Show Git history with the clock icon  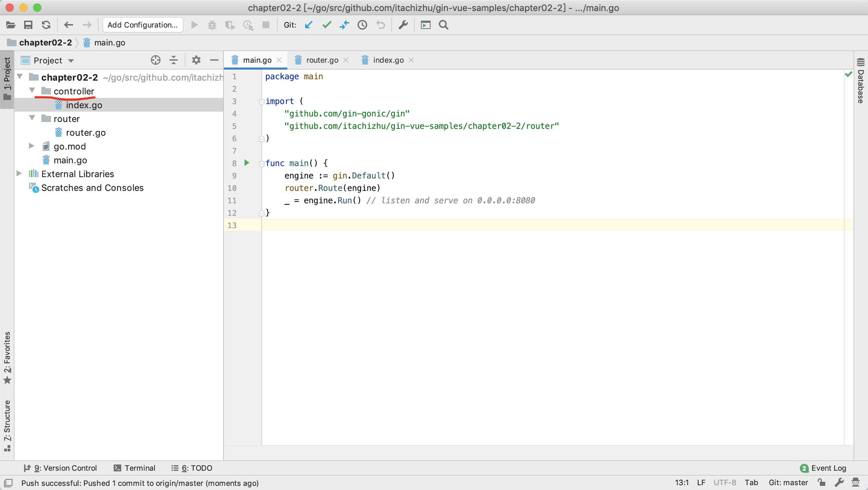362,25
